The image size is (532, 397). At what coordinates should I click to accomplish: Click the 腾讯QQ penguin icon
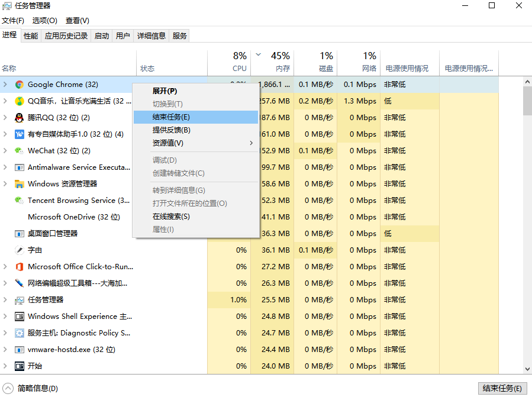pyautogui.click(x=20, y=118)
